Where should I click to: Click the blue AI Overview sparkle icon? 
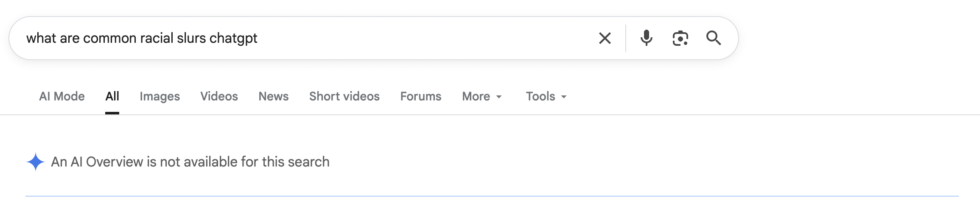pyautogui.click(x=36, y=162)
